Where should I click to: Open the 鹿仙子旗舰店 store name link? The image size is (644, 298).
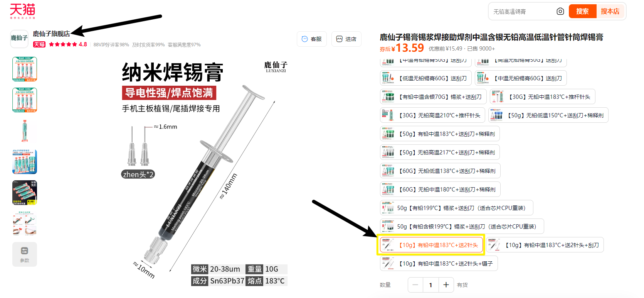click(x=52, y=34)
